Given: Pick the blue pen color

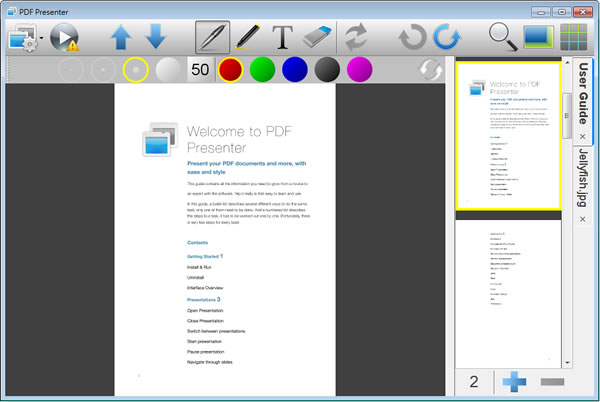Looking at the screenshot, I should (x=295, y=70).
